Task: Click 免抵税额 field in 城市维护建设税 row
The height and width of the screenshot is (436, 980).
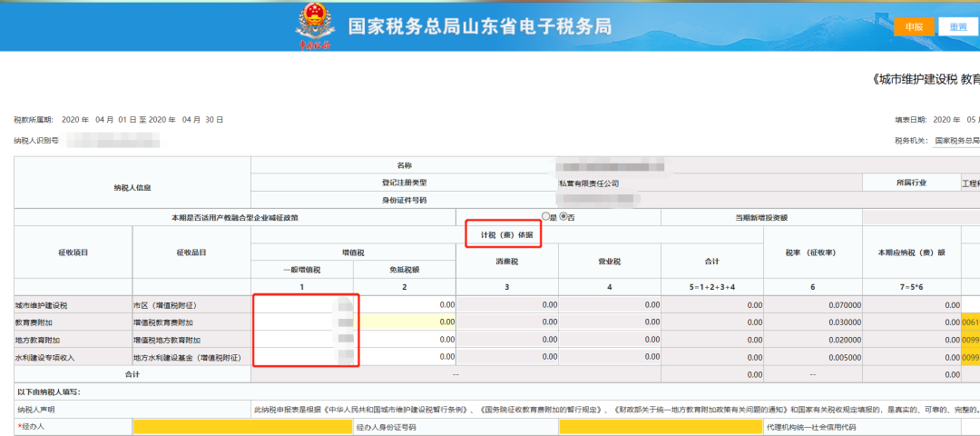Action: [x=405, y=304]
